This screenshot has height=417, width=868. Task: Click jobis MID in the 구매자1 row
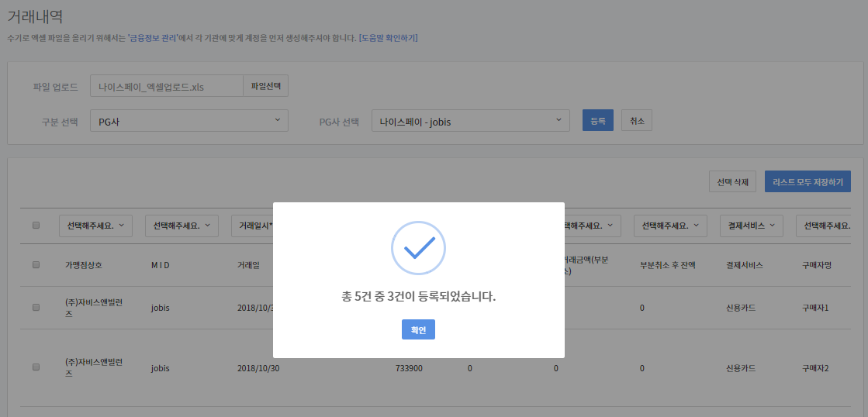pyautogui.click(x=160, y=308)
